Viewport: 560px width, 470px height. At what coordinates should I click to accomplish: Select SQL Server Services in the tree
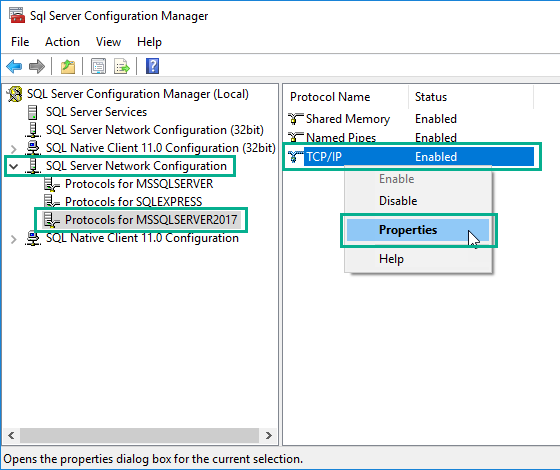click(96, 112)
